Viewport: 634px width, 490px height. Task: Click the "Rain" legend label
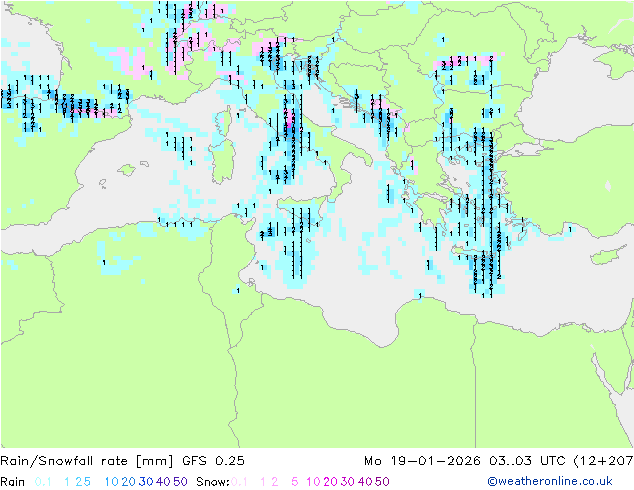pos(13,482)
